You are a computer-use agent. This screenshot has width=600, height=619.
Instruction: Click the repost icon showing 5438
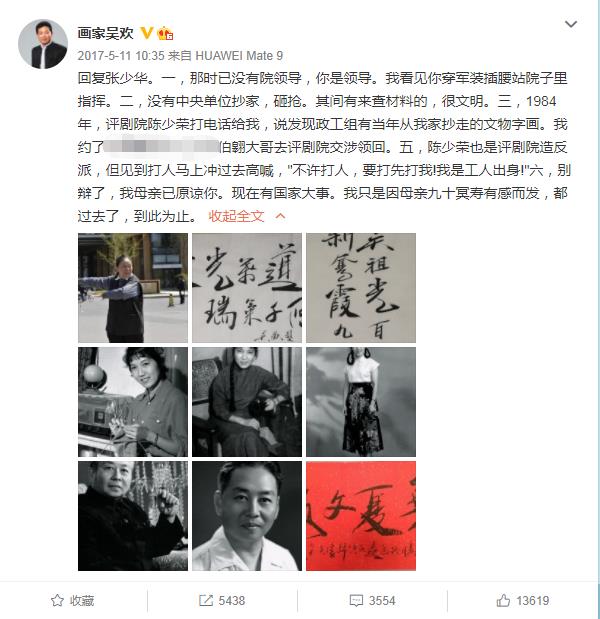pyautogui.click(x=206, y=600)
